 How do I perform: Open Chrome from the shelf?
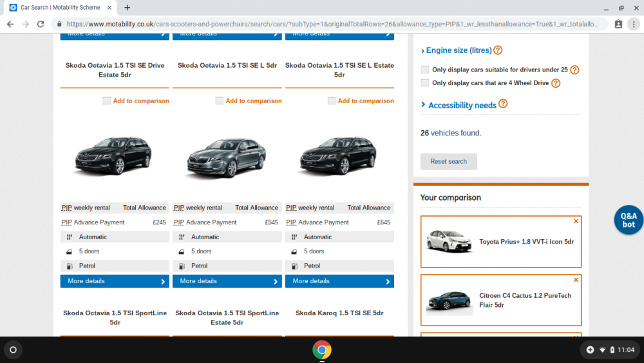(x=321, y=350)
